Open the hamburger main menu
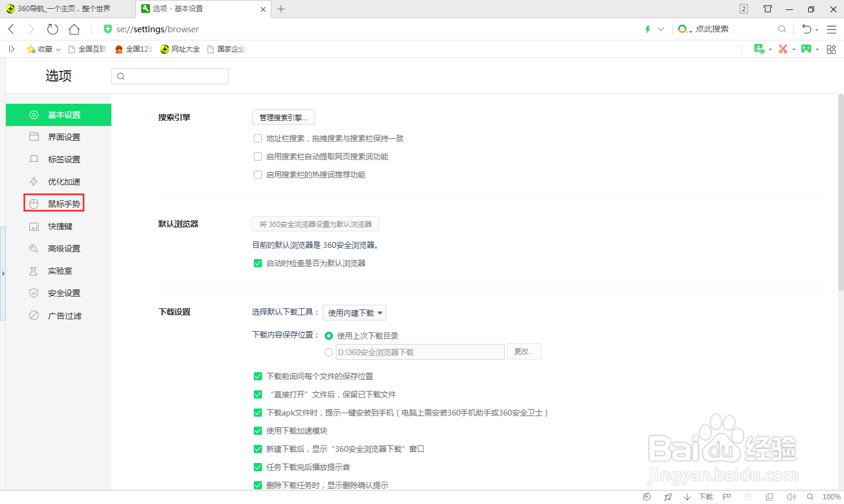 (x=832, y=29)
